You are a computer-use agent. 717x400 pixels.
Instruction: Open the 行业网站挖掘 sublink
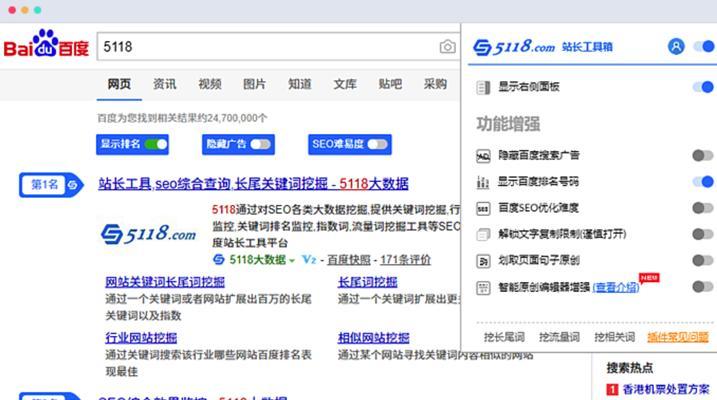[x=141, y=338]
